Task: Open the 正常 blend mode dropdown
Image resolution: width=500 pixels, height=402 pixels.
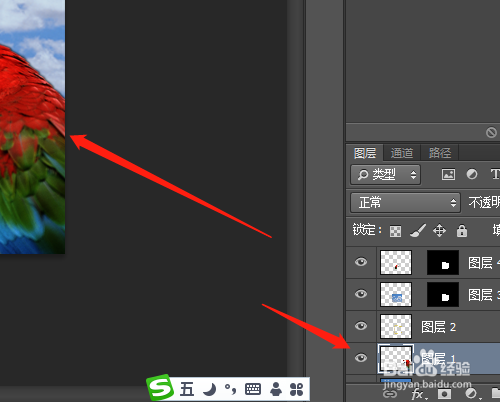Action: point(405,202)
